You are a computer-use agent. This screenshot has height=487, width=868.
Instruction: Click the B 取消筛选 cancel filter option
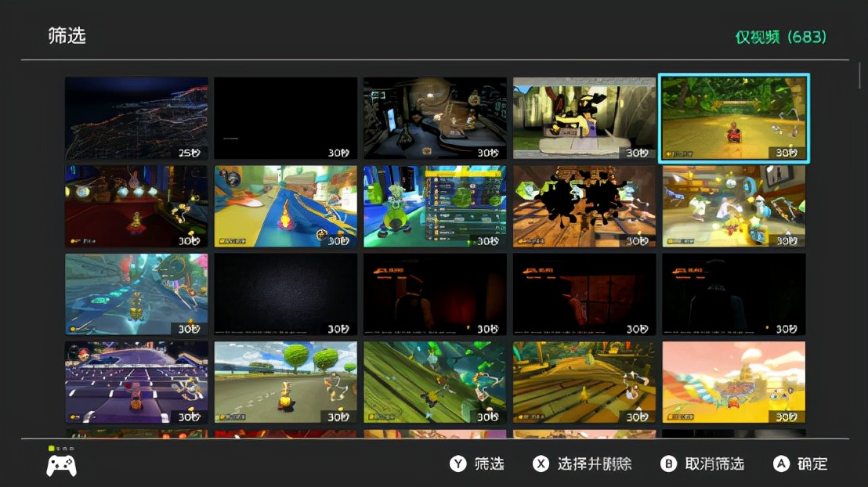click(703, 464)
